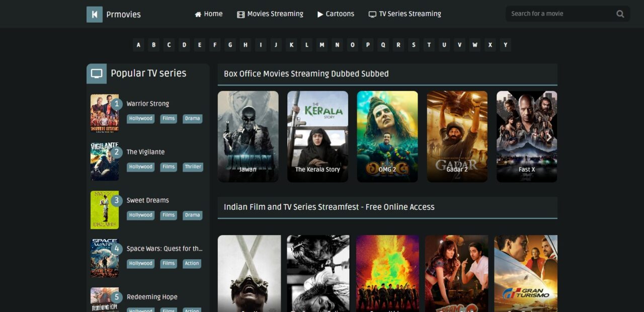
Task: Select letter F in alphabet filter
Action: [x=215, y=45]
